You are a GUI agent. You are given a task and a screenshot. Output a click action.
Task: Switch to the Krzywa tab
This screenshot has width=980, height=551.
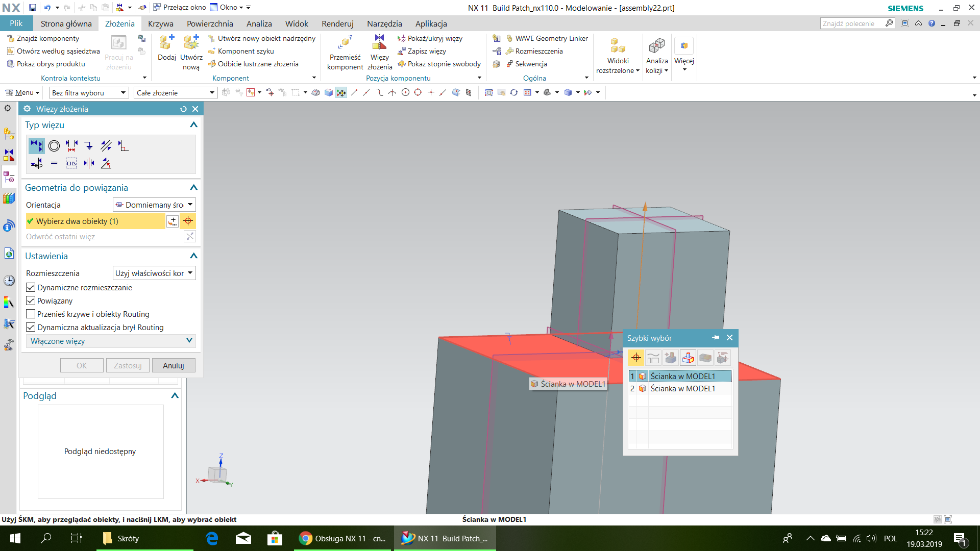[x=161, y=23]
